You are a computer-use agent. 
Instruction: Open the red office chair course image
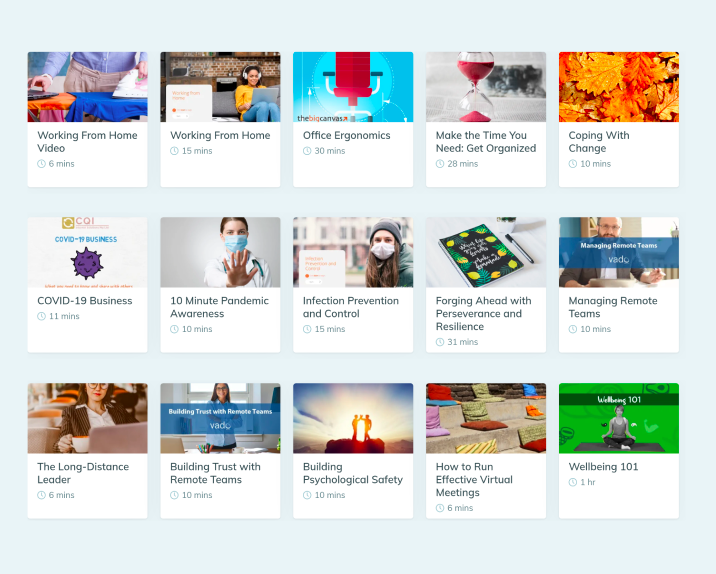click(x=353, y=87)
